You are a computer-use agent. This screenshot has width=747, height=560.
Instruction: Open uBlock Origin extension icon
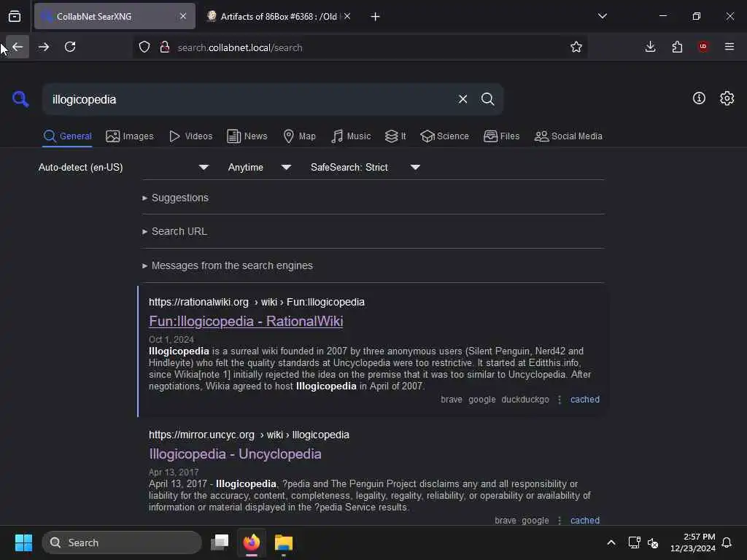pos(703,47)
